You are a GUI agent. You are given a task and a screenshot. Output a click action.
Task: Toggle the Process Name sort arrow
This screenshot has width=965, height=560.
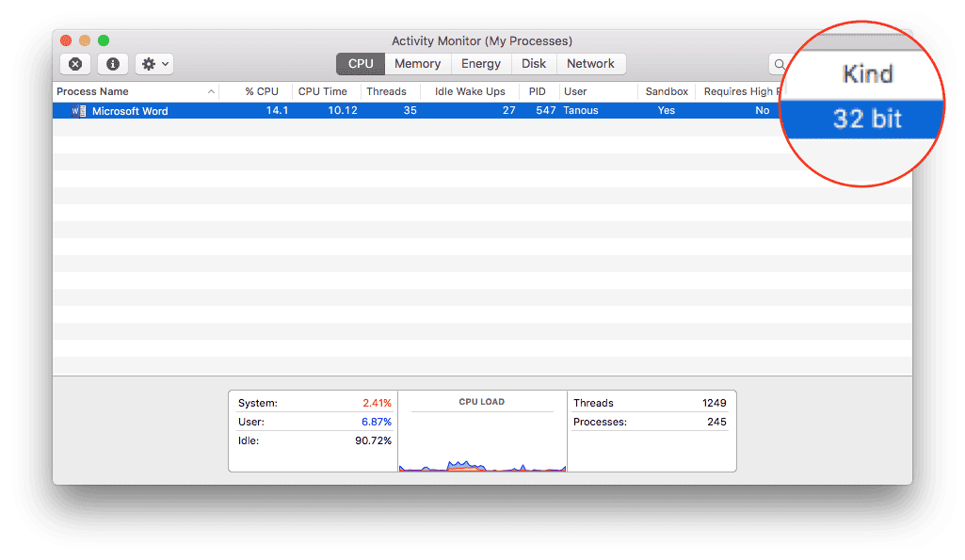click(211, 91)
